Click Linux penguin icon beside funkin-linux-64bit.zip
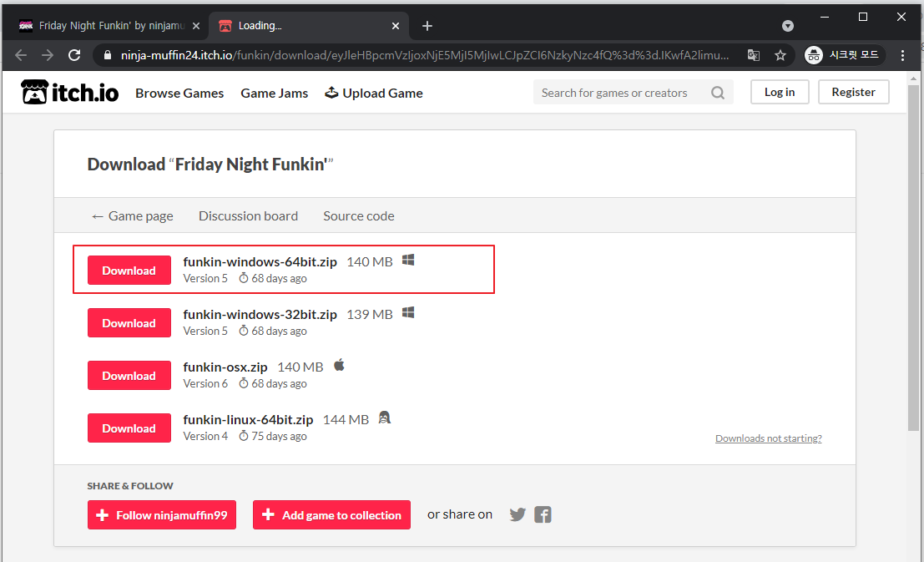 (x=384, y=418)
